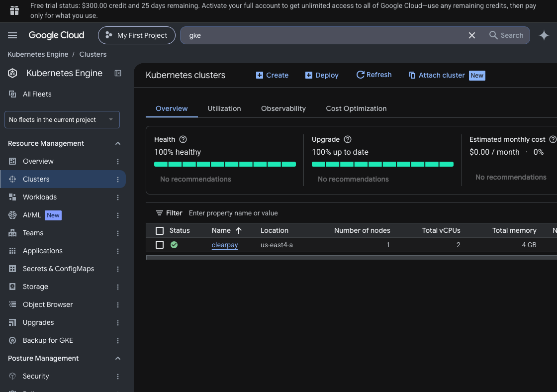
Task: Click the table horizontal scrollbar
Action: point(351,257)
